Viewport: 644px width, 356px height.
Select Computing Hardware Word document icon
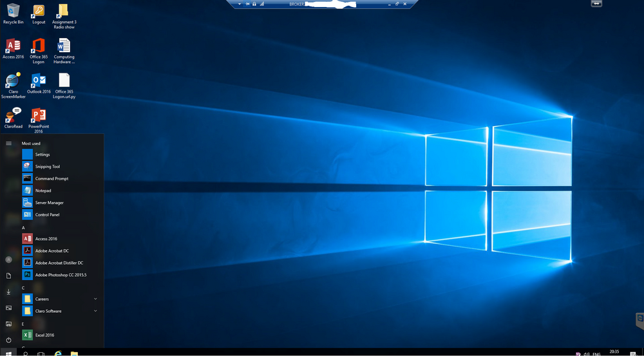(x=64, y=51)
